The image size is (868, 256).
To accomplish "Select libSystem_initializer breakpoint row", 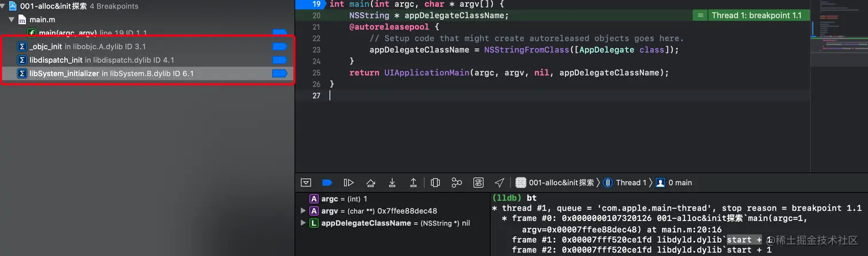I will click(x=148, y=73).
